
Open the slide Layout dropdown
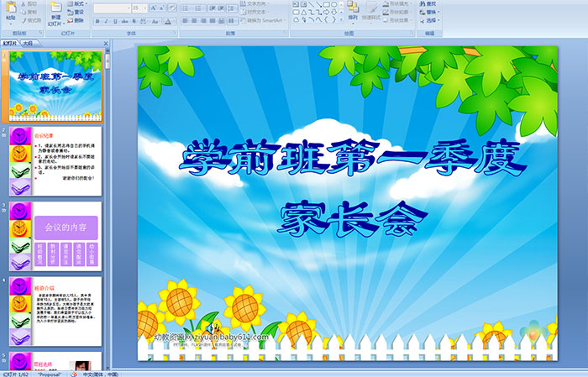click(77, 3)
